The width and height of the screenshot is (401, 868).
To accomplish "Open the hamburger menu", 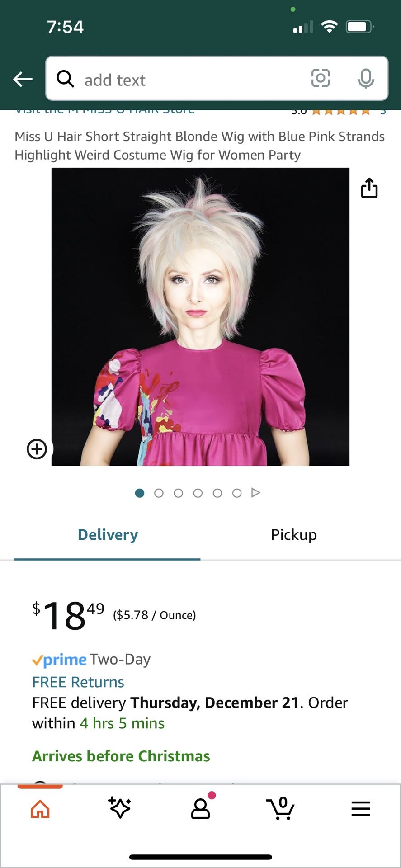I will [361, 809].
